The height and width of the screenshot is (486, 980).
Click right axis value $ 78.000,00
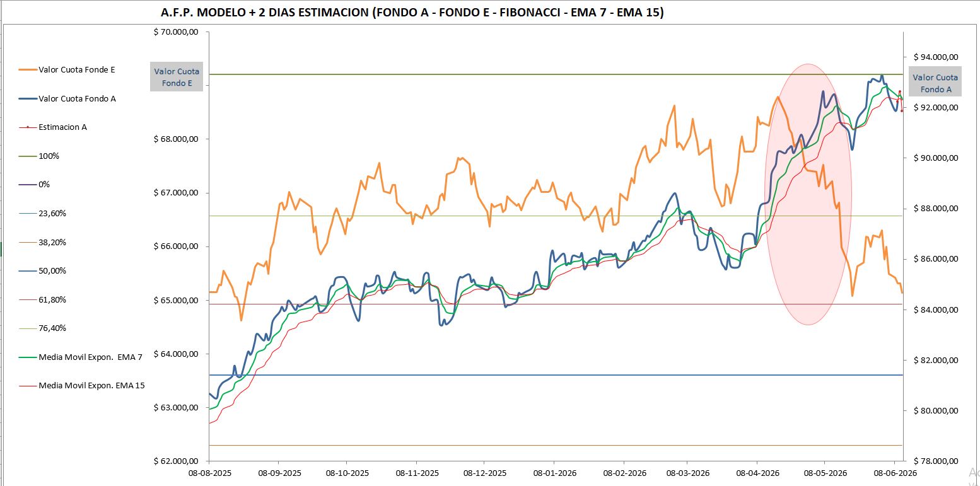[936, 461]
